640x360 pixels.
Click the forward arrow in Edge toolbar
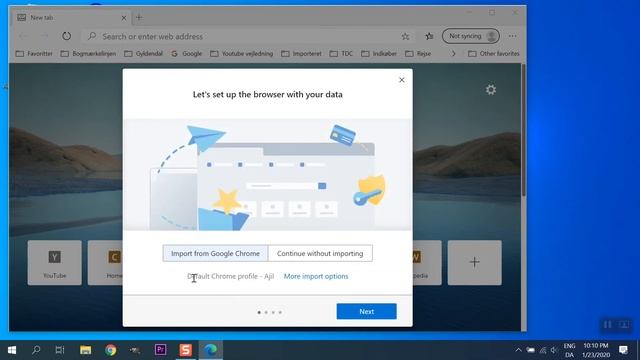click(44, 36)
